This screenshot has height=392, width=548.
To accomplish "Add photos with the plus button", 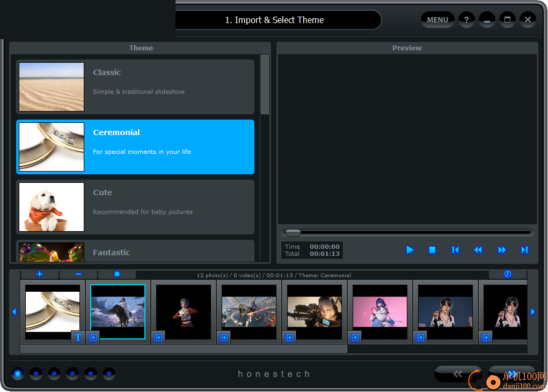I will pos(40,275).
